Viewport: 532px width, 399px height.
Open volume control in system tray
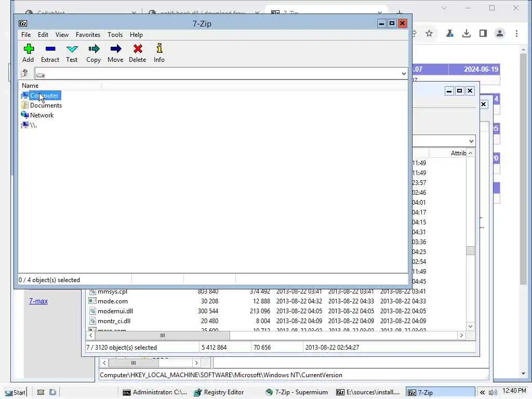pos(493,393)
